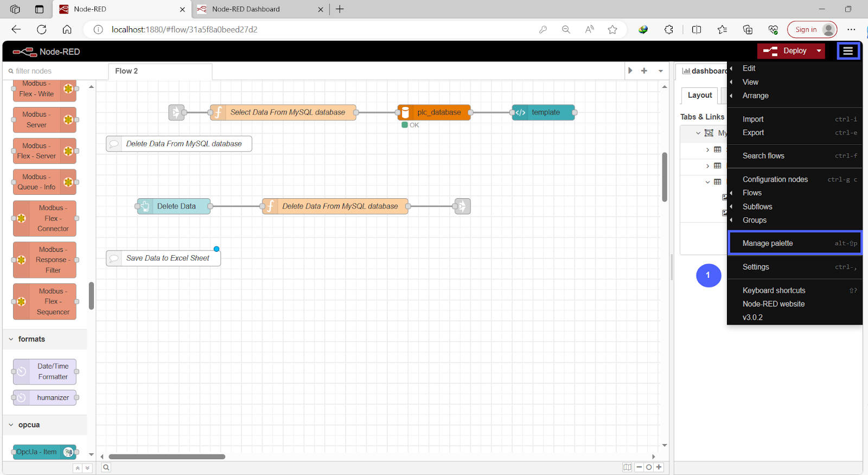Screen dimensions: 868x475
Task: Add this page to favorites star icon
Action: (612, 30)
